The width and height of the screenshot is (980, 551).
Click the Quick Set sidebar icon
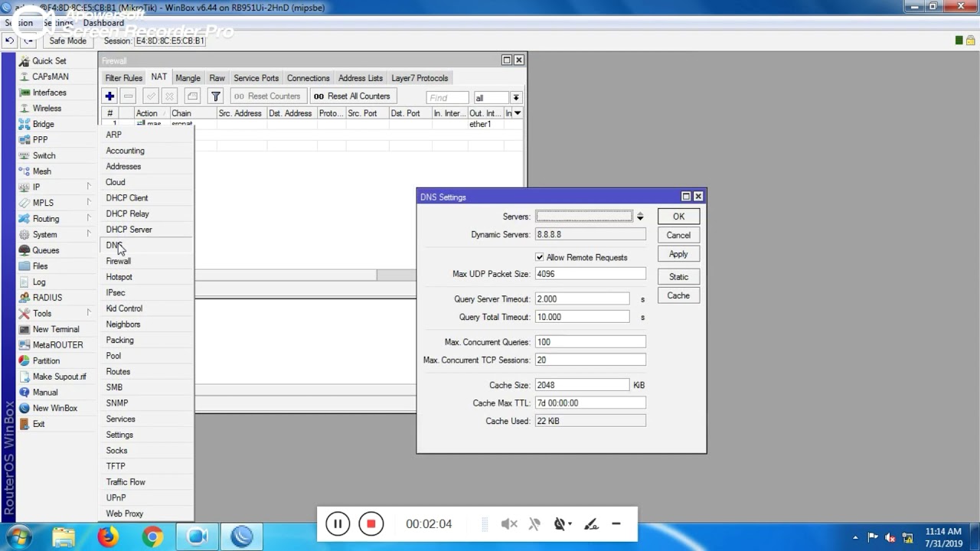point(24,61)
